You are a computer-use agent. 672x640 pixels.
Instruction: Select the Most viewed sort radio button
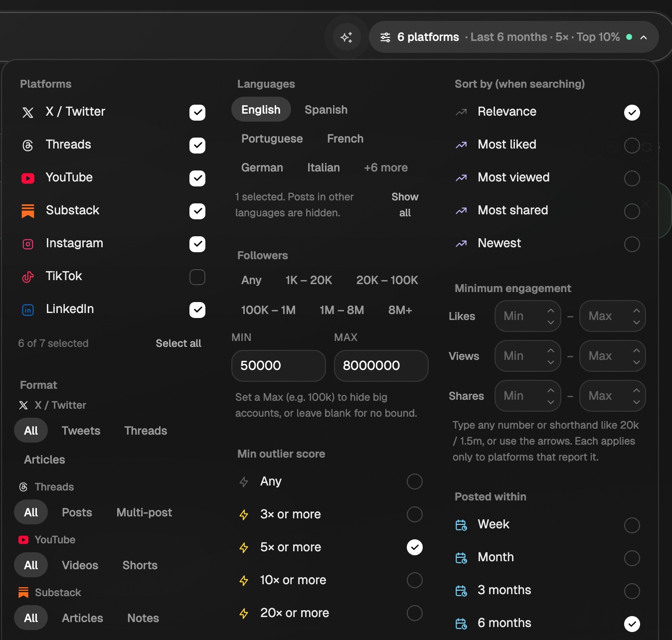pos(632,178)
